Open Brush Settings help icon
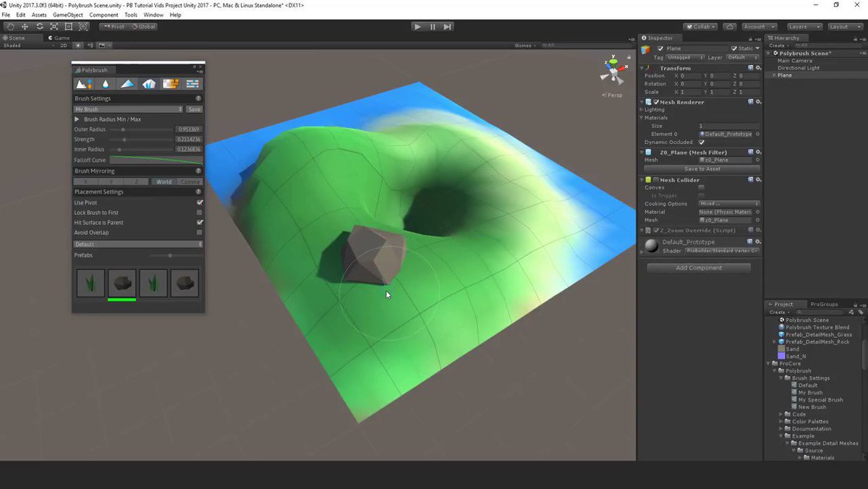This screenshot has width=868, height=489. 198,98
